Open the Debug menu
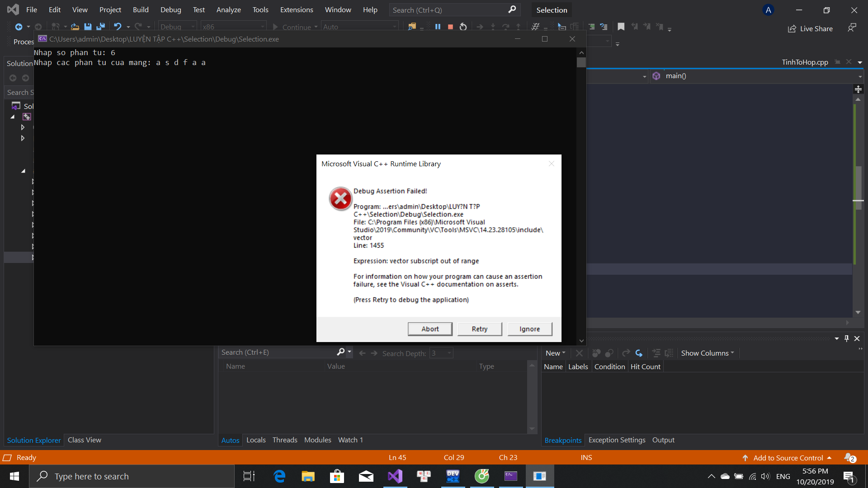This screenshot has width=868, height=488. pyautogui.click(x=170, y=9)
